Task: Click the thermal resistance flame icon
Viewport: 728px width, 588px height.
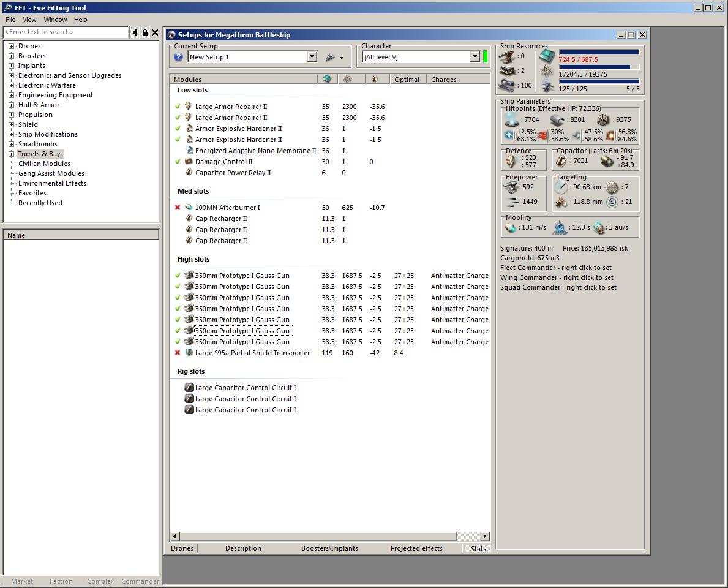Action: tap(542, 135)
